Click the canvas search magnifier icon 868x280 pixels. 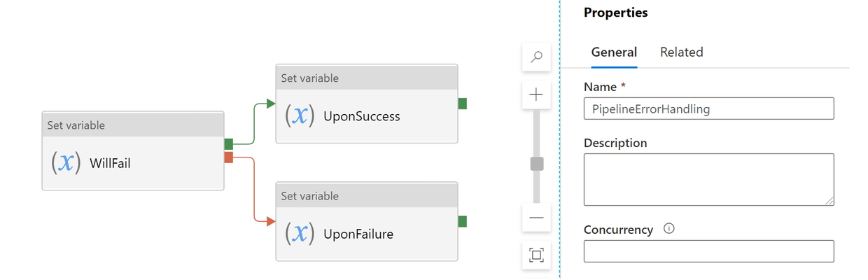click(537, 57)
